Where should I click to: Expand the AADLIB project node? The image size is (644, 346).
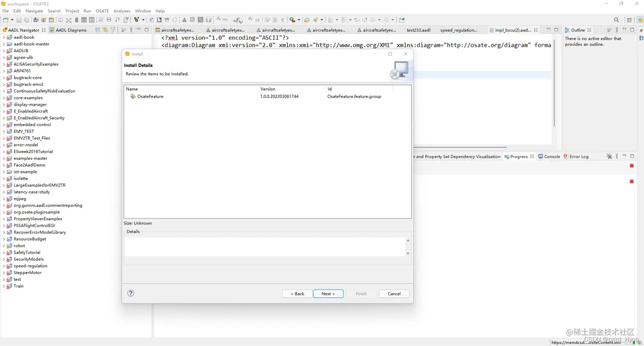pyautogui.click(x=4, y=51)
